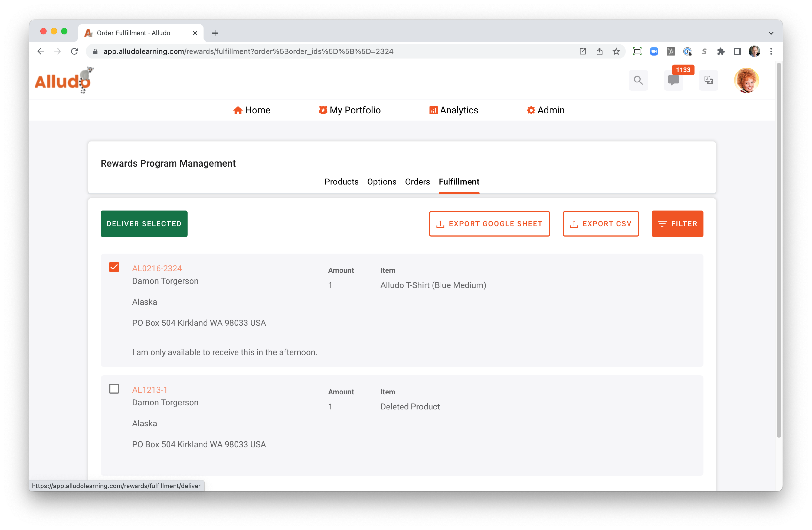The image size is (812, 530).
Task: Click the Zoom extension icon
Action: tap(654, 51)
